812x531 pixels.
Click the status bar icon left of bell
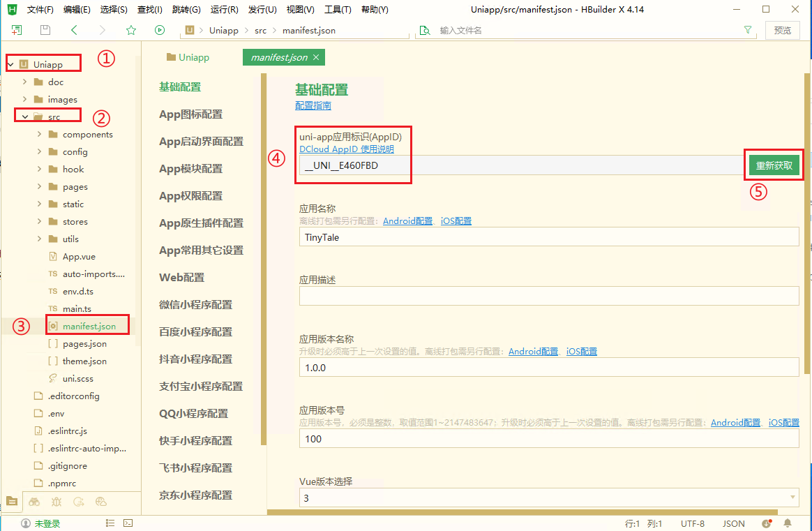pyautogui.click(x=767, y=523)
